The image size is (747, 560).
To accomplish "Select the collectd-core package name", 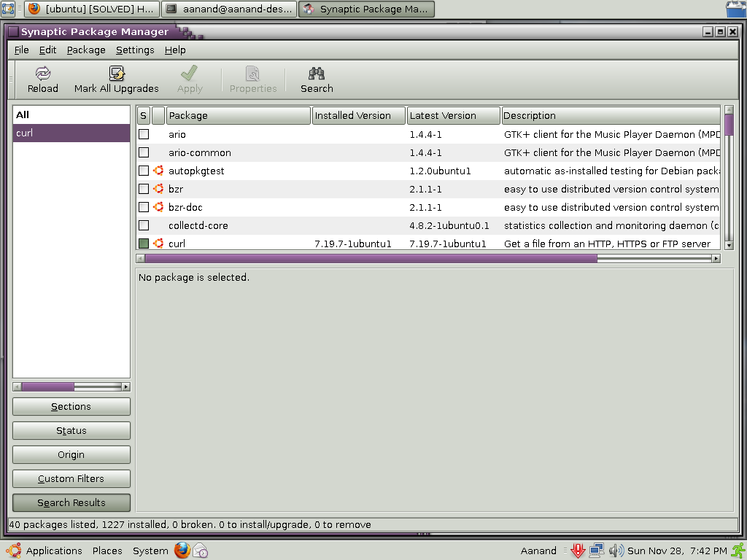I will [198, 225].
